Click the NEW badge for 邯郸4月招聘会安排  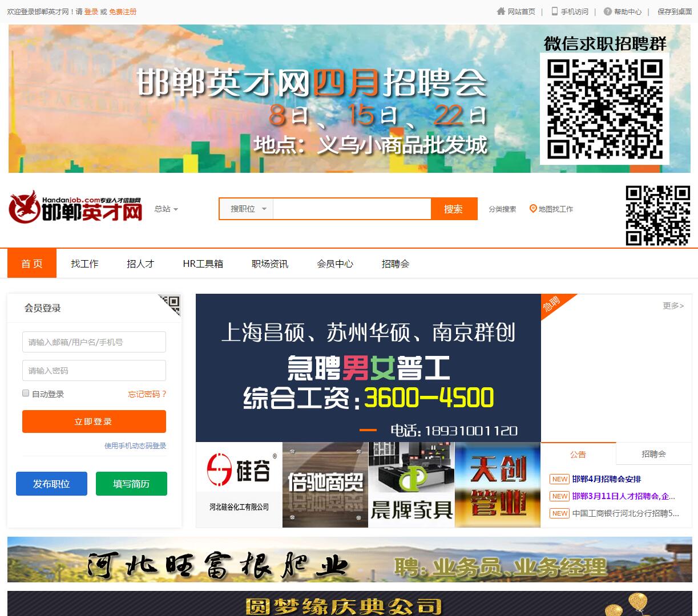pyautogui.click(x=560, y=479)
